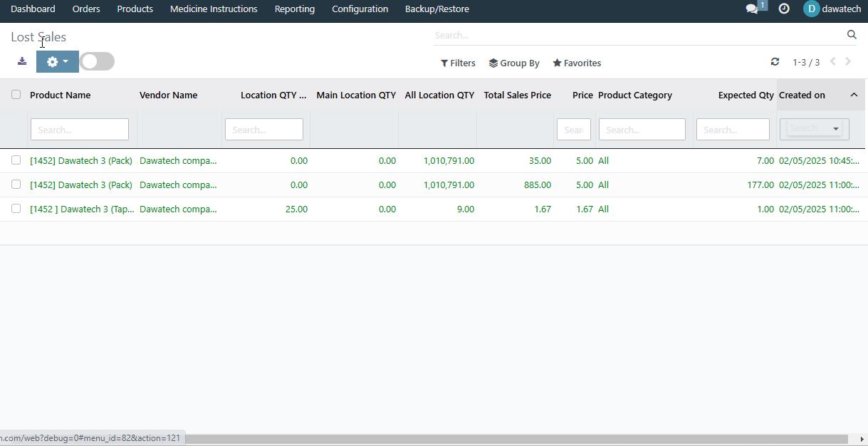
Task: Sort by Vendor Name column header
Action: point(169,95)
